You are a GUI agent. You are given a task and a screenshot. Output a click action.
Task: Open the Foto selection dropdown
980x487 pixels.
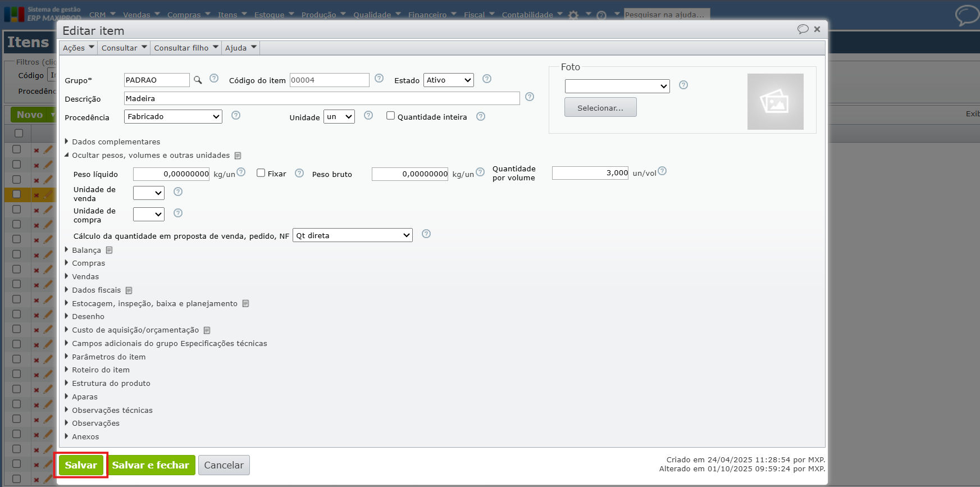[x=617, y=86]
